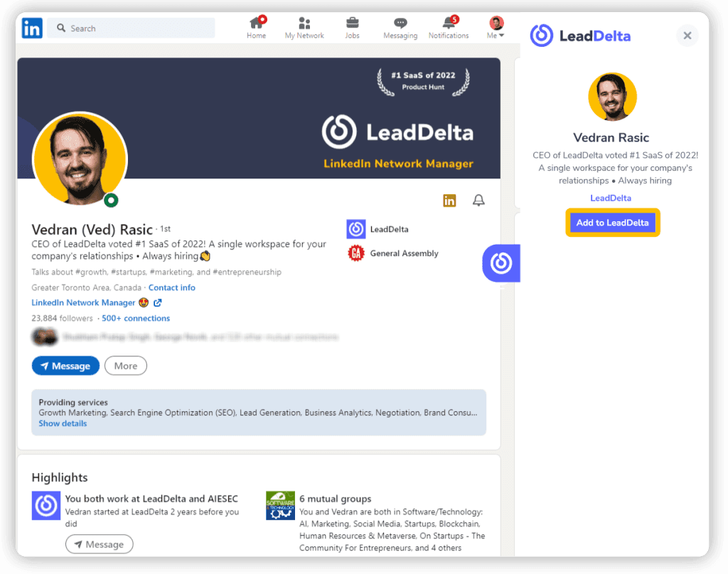Click the notification bell on the profile
The height and width of the screenshot is (574, 728).
tap(478, 200)
